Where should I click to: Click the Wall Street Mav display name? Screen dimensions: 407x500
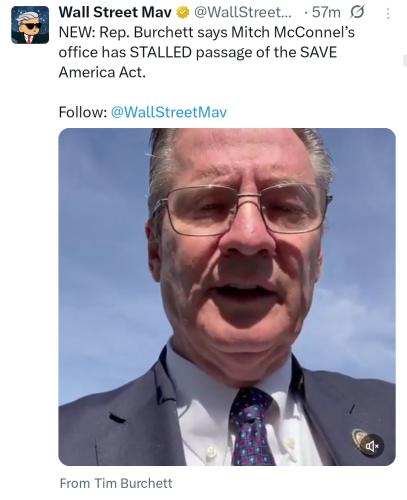[115, 13]
